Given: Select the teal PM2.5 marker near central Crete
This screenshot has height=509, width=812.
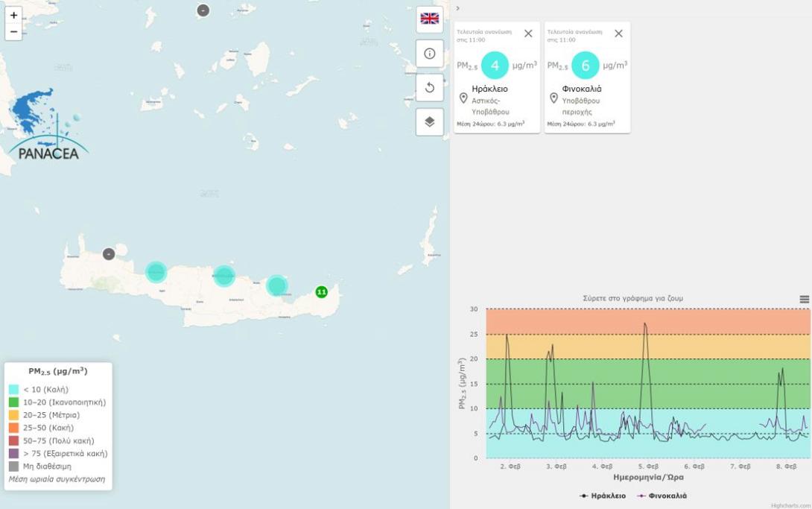Looking at the screenshot, I should point(223,275).
